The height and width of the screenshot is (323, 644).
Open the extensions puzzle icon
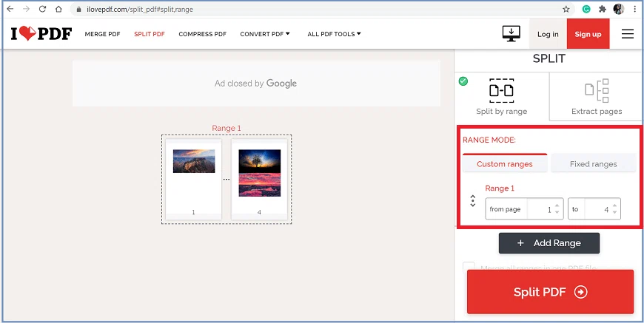click(603, 9)
